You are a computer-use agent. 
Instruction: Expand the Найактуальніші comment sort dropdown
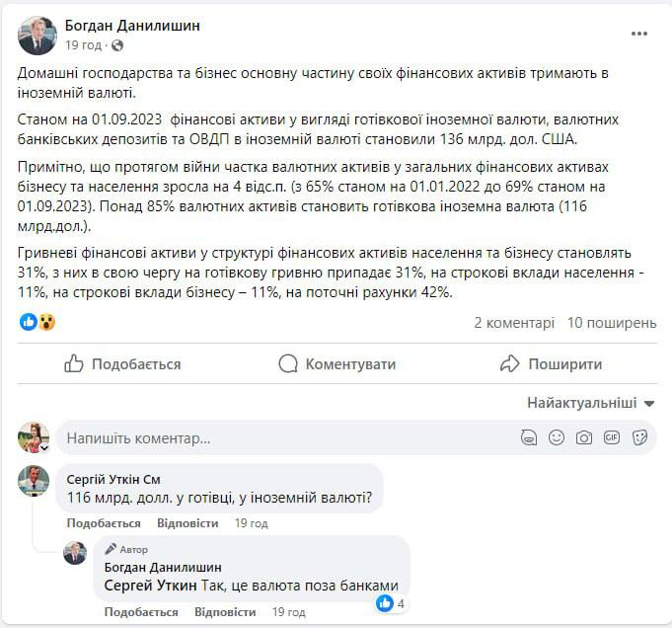point(591,403)
